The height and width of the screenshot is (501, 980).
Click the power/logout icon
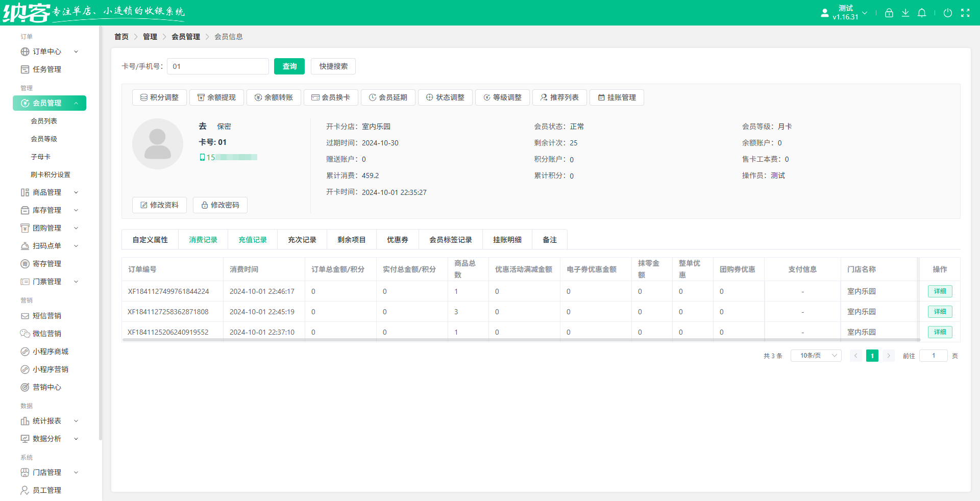pos(948,13)
